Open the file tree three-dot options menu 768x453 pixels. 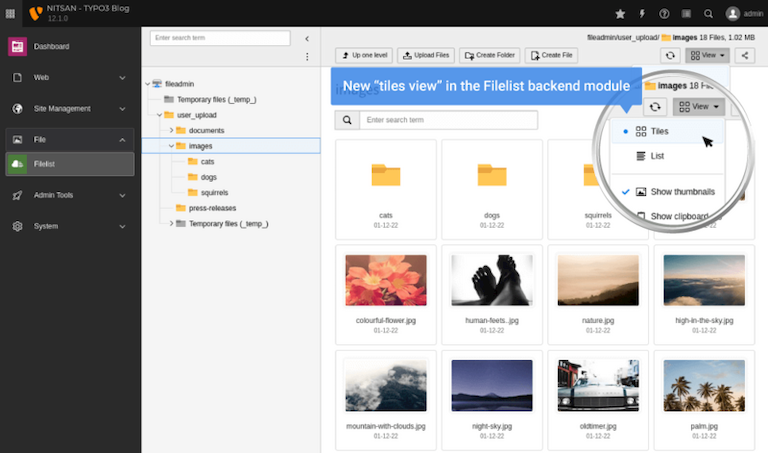[307, 57]
